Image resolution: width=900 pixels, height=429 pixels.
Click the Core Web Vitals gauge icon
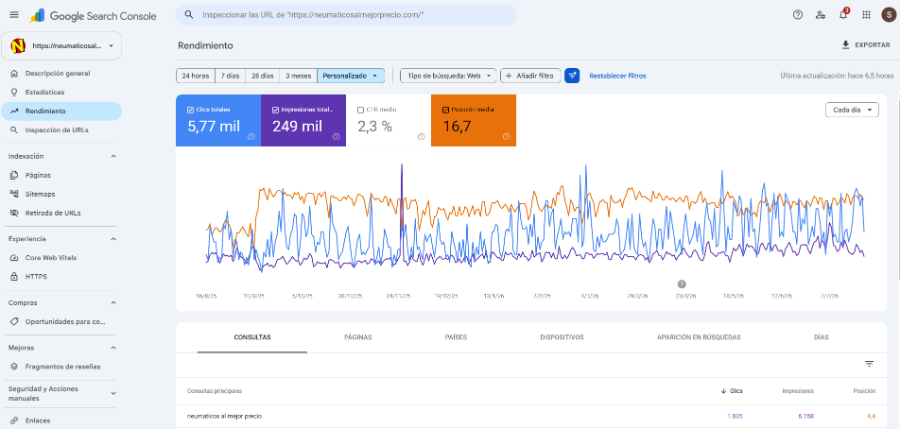[14, 258]
